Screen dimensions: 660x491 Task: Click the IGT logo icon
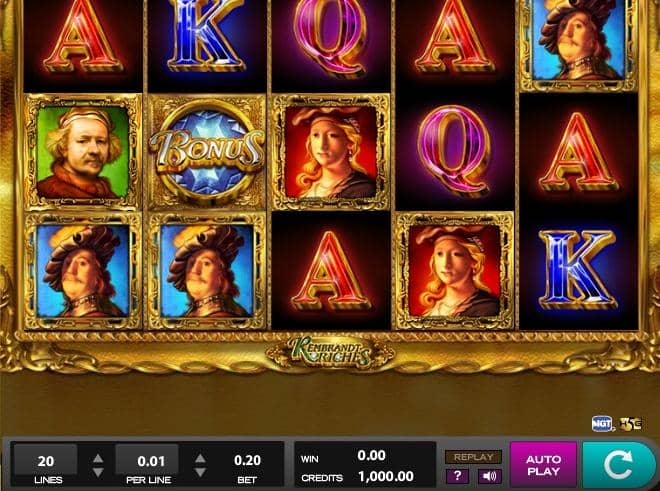tap(602, 424)
